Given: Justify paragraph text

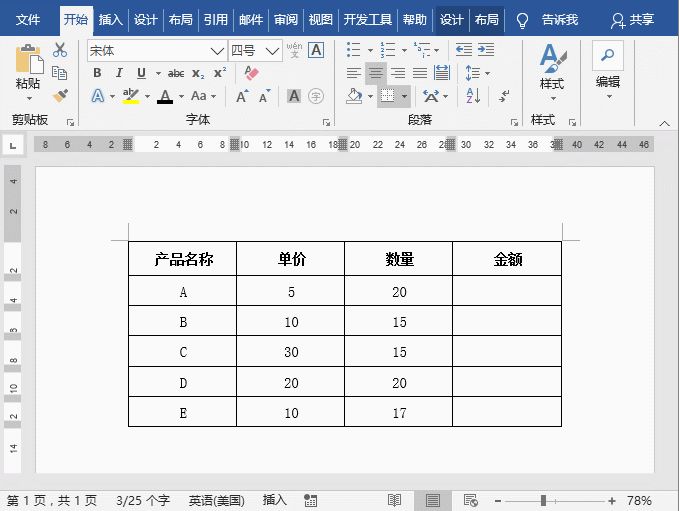Looking at the screenshot, I should point(420,73).
